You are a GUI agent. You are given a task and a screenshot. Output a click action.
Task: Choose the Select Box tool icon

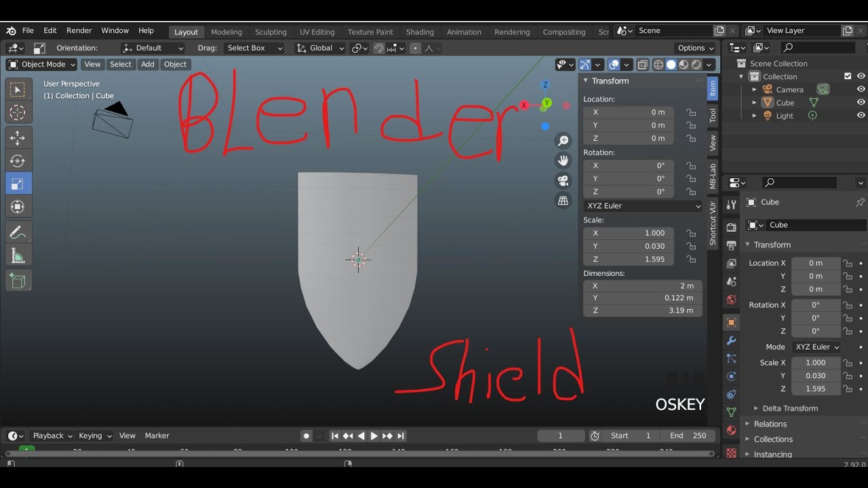tap(18, 89)
